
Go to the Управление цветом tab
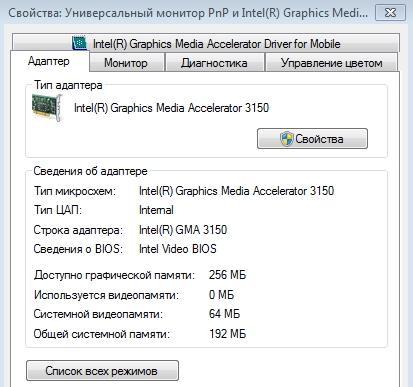point(331,63)
